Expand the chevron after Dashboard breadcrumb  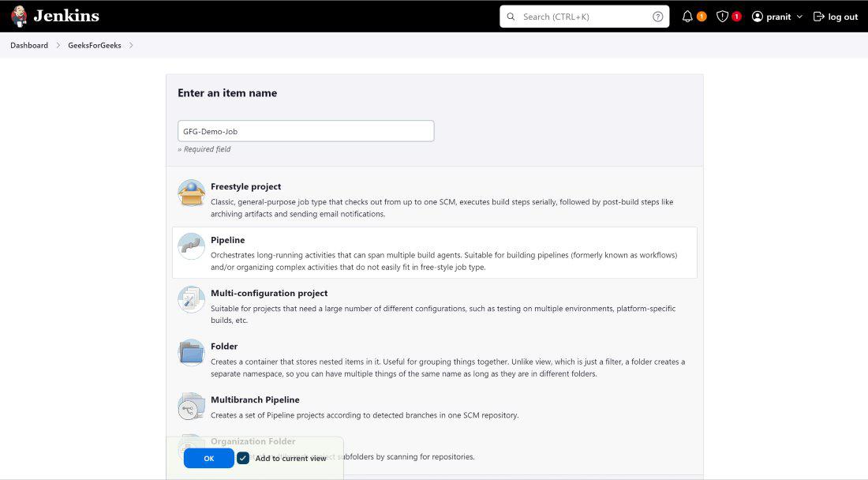pyautogui.click(x=58, y=46)
